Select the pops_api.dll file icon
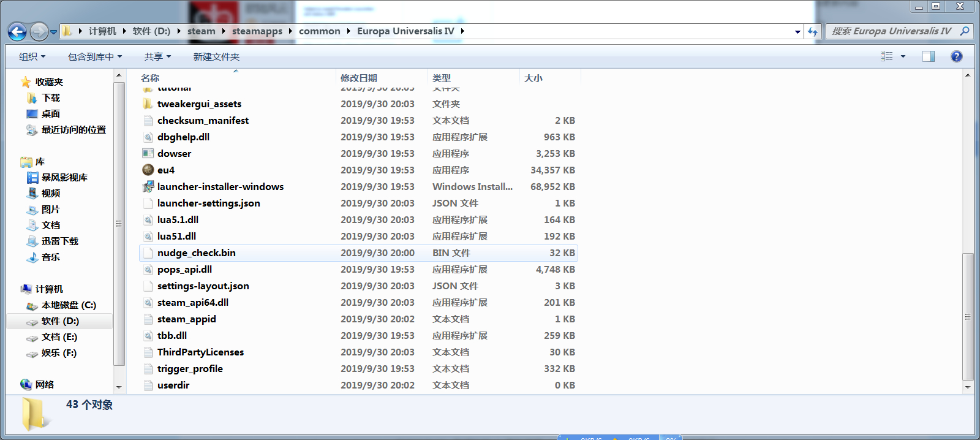This screenshot has width=980, height=440. pyautogui.click(x=148, y=270)
